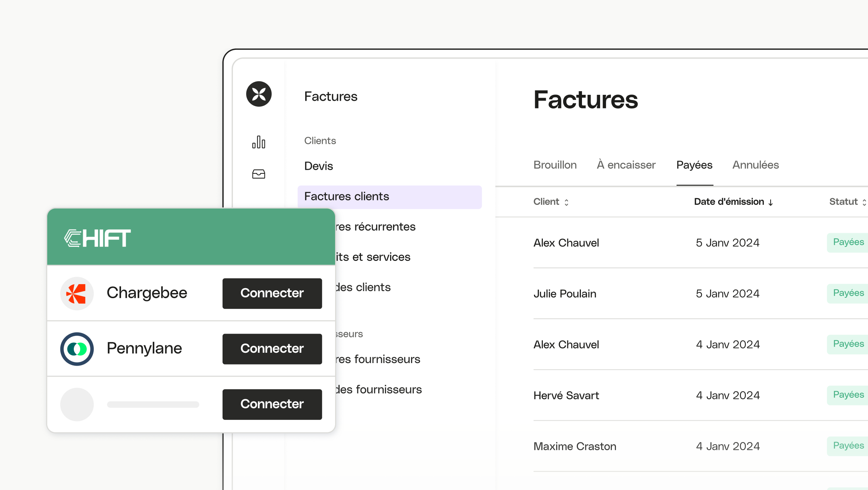Expand Clients section in sidebar
This screenshot has height=490, width=868.
click(x=320, y=141)
